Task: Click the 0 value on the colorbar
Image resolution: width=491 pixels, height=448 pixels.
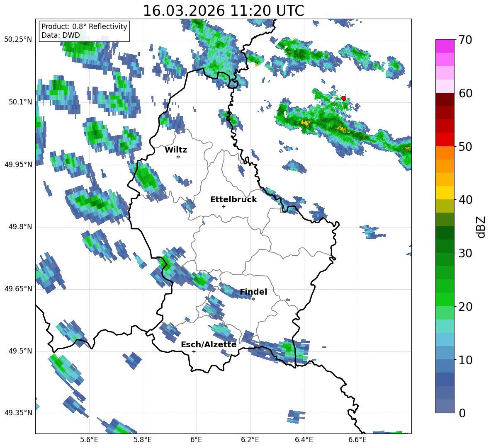Action: point(462,413)
